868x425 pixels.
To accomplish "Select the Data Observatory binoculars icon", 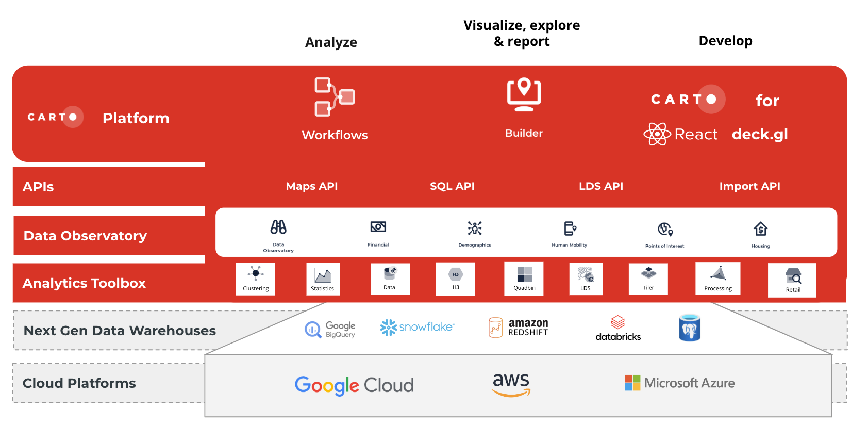I will pyautogui.click(x=278, y=227).
